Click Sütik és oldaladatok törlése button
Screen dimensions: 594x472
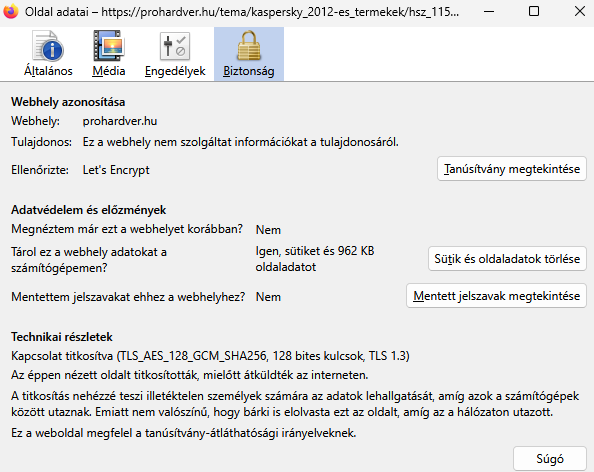point(507,259)
